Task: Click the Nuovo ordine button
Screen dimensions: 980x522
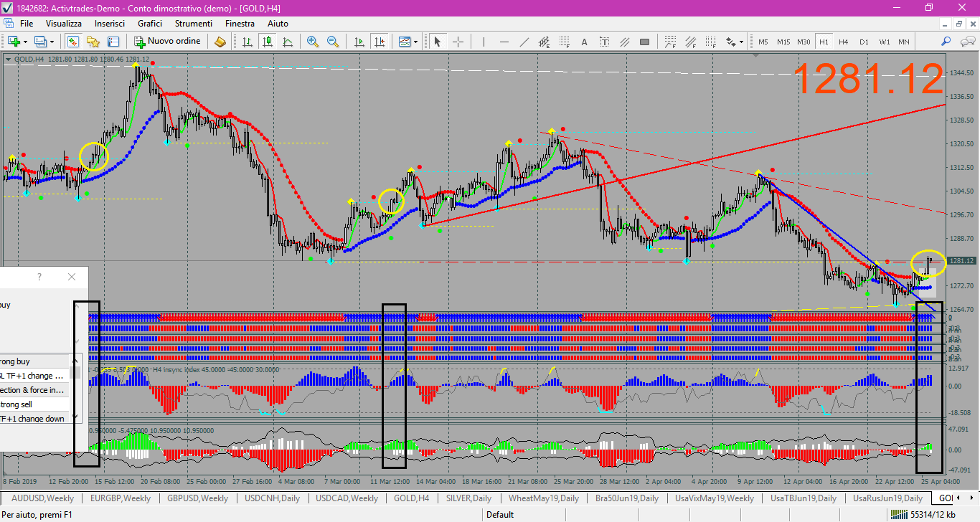Action: (168, 42)
